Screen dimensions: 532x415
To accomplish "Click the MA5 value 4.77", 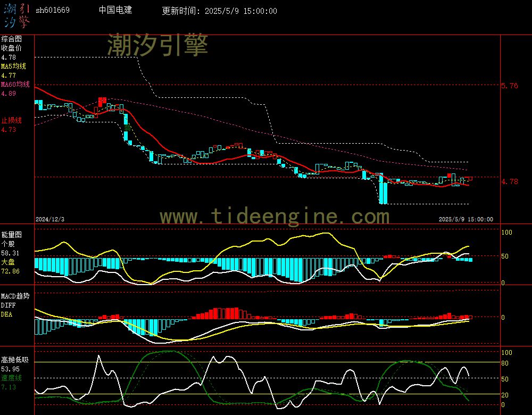I will point(9,76).
